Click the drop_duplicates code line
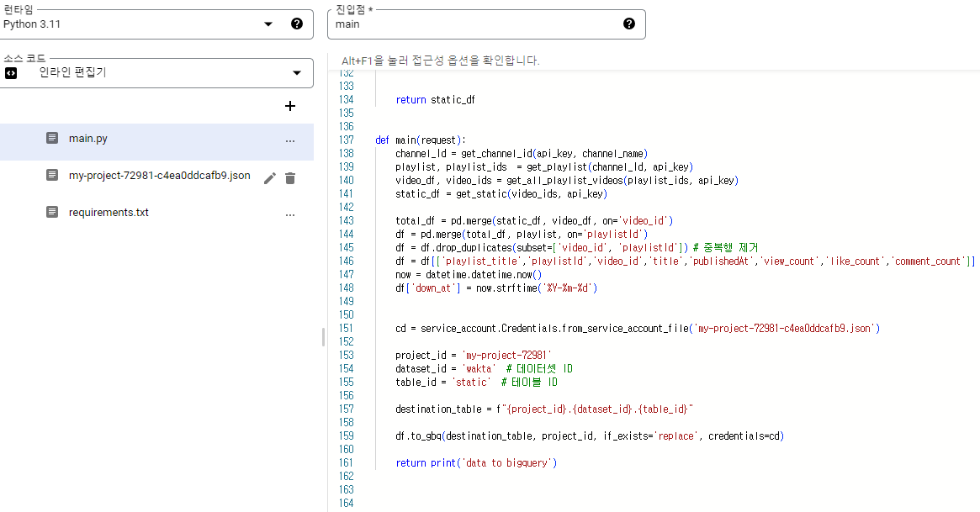The image size is (980, 512). pyautogui.click(x=577, y=248)
